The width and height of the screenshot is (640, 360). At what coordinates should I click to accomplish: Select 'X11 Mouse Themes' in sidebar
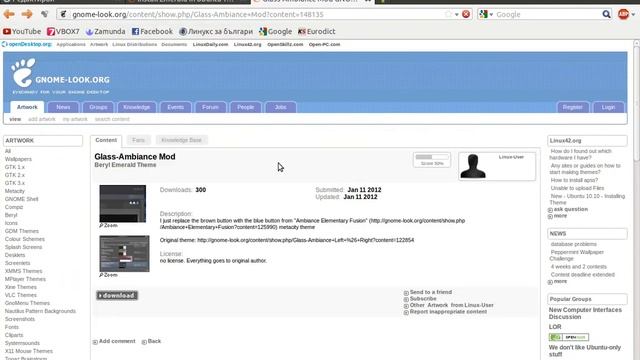pos(29,351)
